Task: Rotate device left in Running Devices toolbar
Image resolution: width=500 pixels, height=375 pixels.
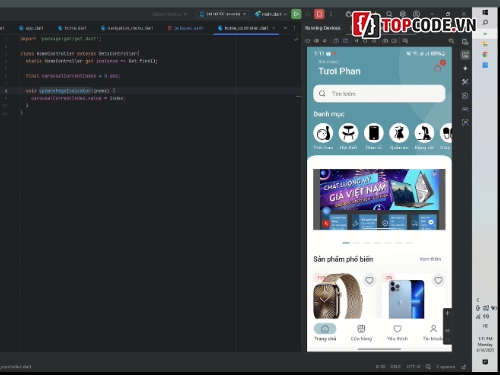Action: point(336,41)
